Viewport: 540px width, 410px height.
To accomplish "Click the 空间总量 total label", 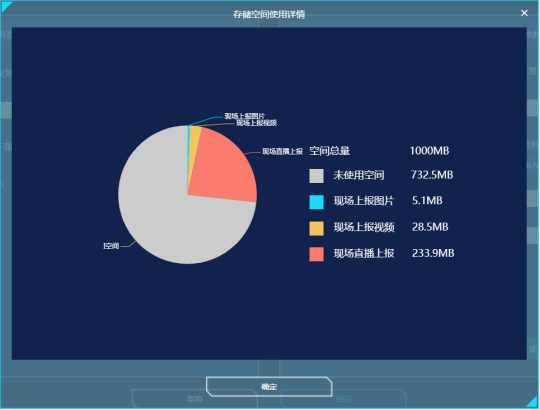I will [330, 151].
